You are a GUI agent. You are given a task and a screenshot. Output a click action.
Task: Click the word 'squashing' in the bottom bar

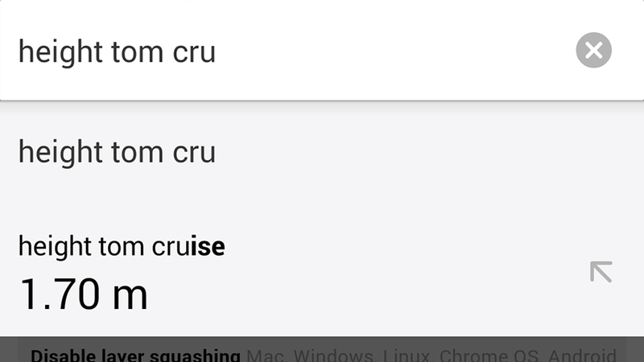[x=195, y=356]
